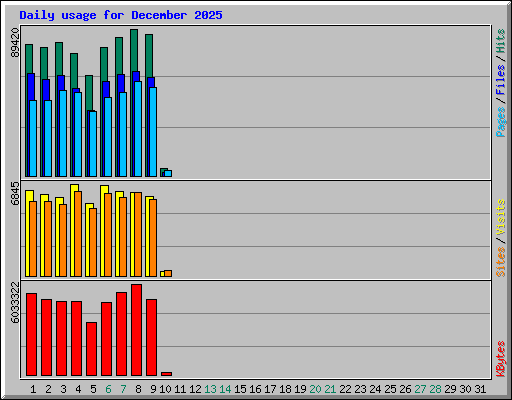Select the red KBytes bar for day 8

tap(136, 330)
